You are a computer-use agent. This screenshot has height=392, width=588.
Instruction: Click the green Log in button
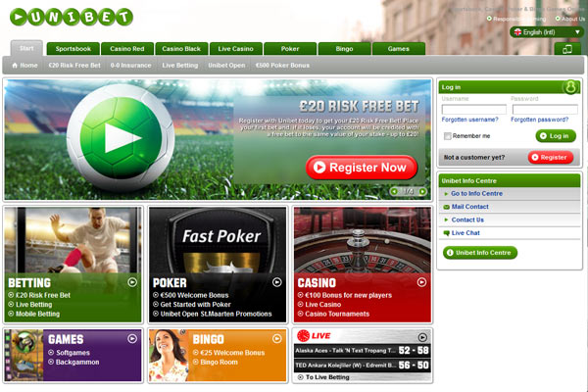[556, 136]
